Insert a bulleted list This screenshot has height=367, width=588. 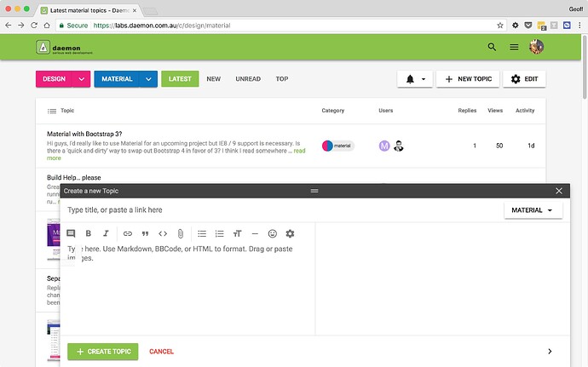tap(202, 233)
